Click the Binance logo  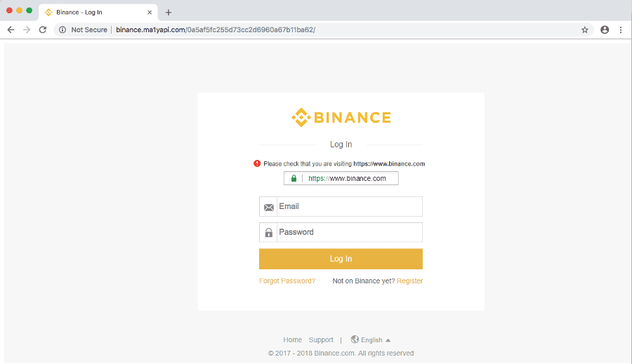click(341, 117)
